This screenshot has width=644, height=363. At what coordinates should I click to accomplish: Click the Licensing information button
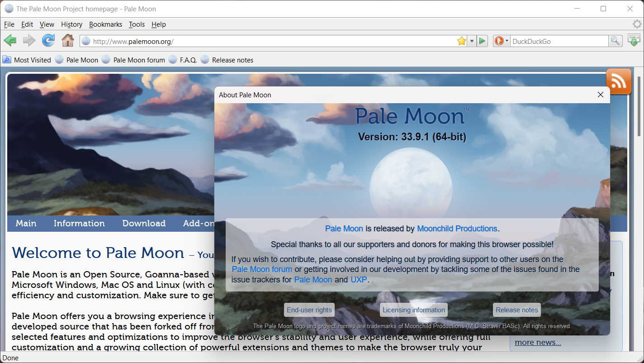tap(413, 310)
